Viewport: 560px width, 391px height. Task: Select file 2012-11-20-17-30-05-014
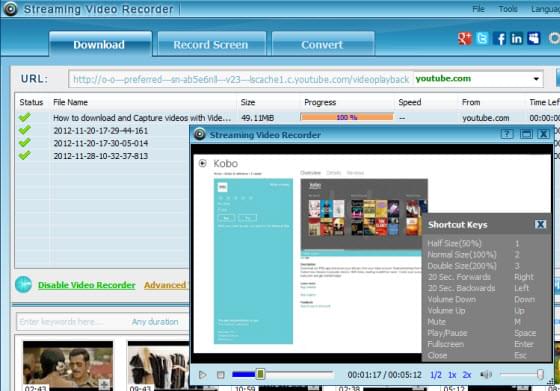[x=101, y=143]
